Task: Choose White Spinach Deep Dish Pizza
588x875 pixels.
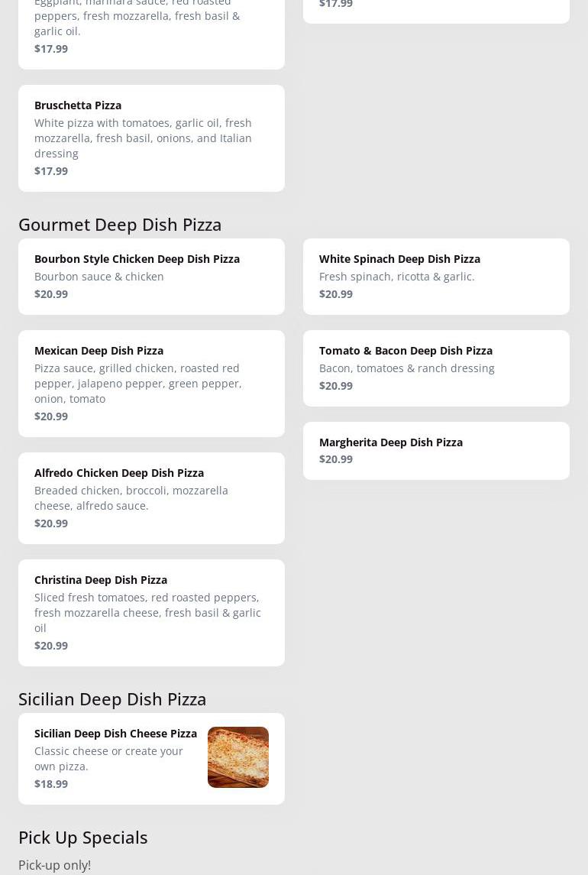Action: tap(436, 277)
